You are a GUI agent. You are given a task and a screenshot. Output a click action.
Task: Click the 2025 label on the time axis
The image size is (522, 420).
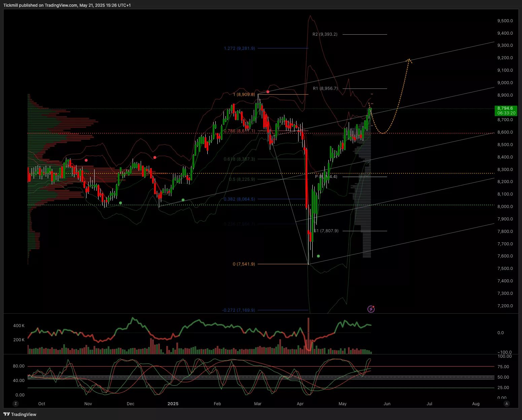point(173,404)
